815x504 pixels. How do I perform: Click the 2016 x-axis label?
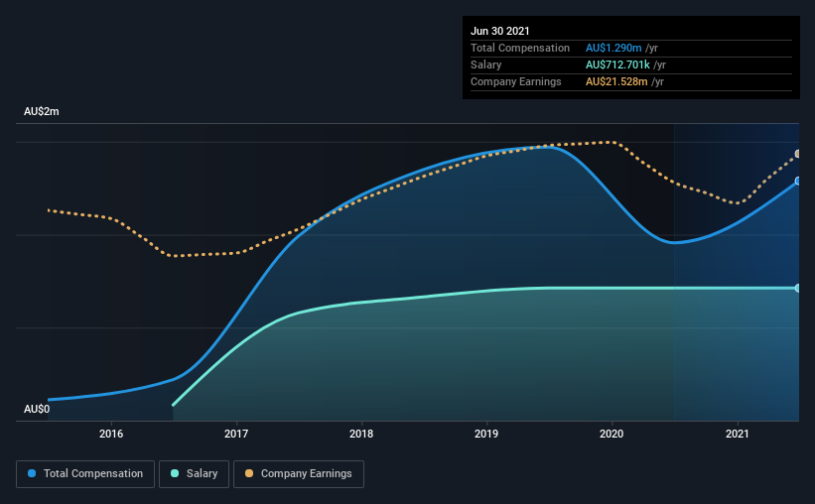111,434
